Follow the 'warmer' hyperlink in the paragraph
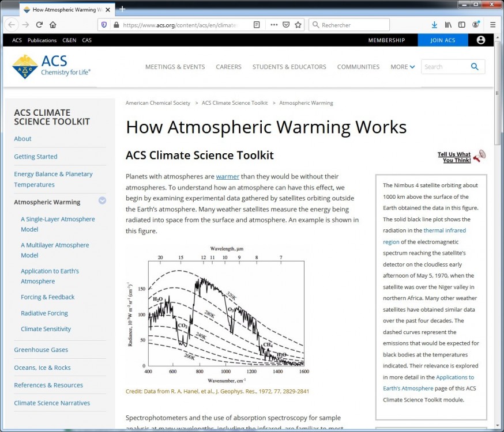 click(227, 176)
